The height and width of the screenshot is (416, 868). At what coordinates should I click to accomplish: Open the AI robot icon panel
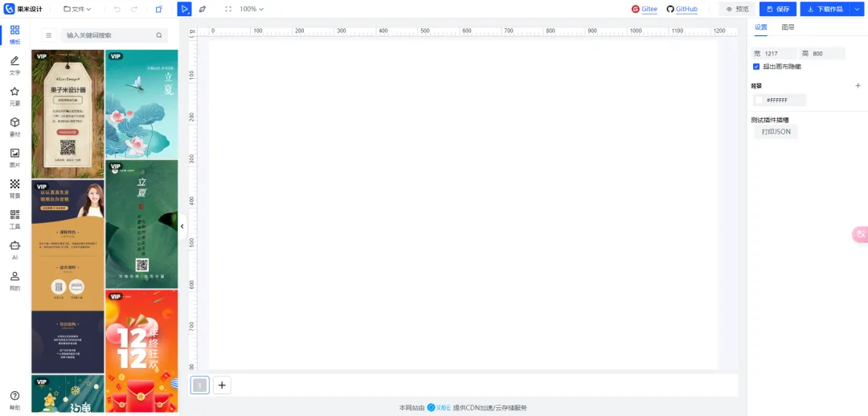click(x=14, y=249)
